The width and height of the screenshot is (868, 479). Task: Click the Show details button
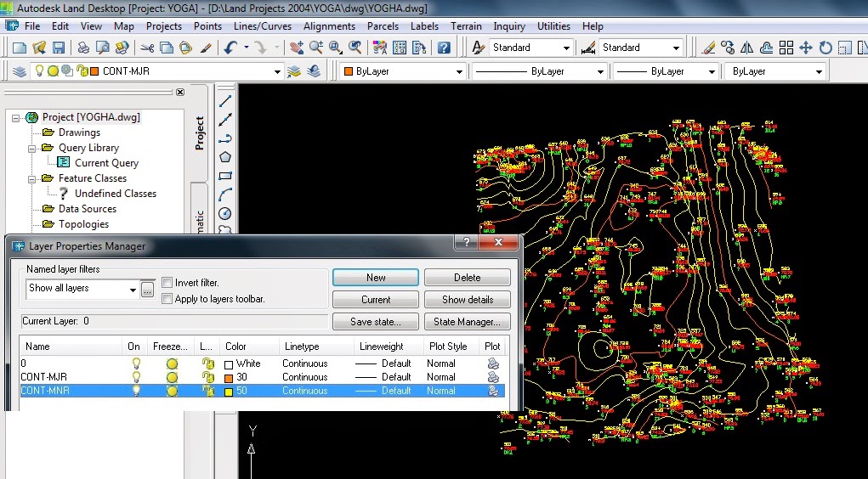[468, 299]
